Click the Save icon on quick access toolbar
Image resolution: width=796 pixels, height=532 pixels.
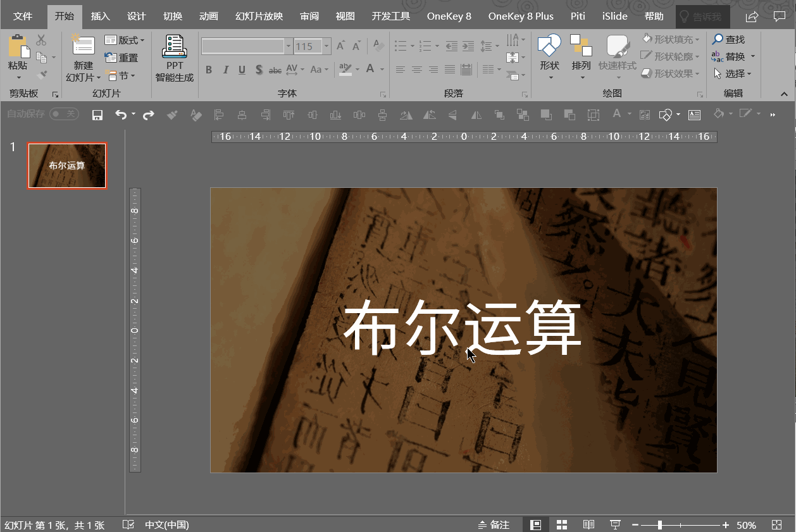coord(97,115)
